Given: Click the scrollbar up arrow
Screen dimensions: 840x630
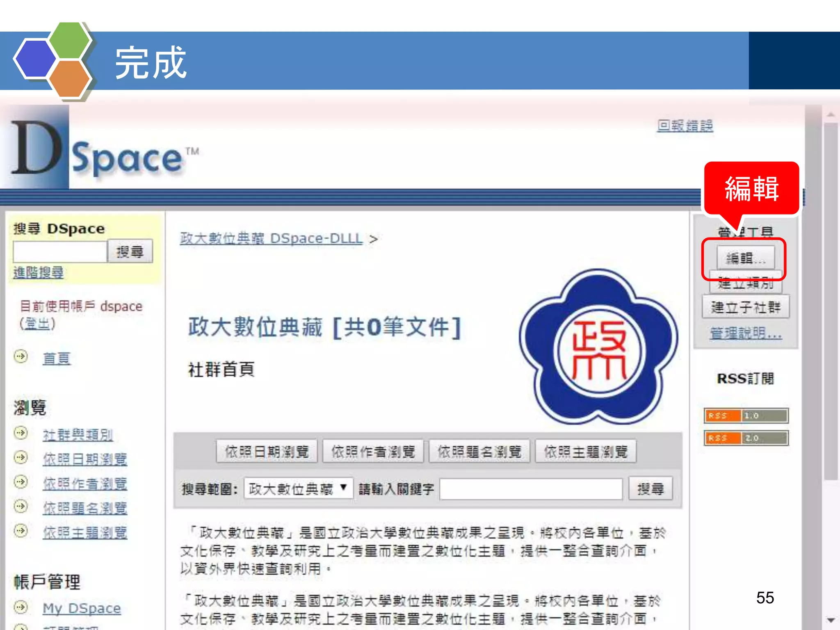Looking at the screenshot, I should coord(831,114).
